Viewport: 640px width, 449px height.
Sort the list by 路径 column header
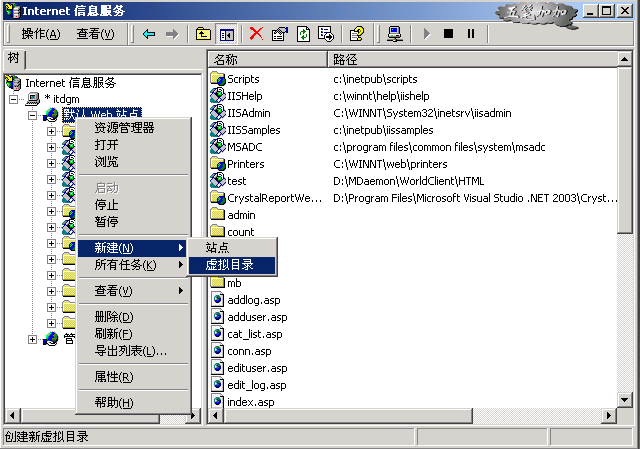470,60
